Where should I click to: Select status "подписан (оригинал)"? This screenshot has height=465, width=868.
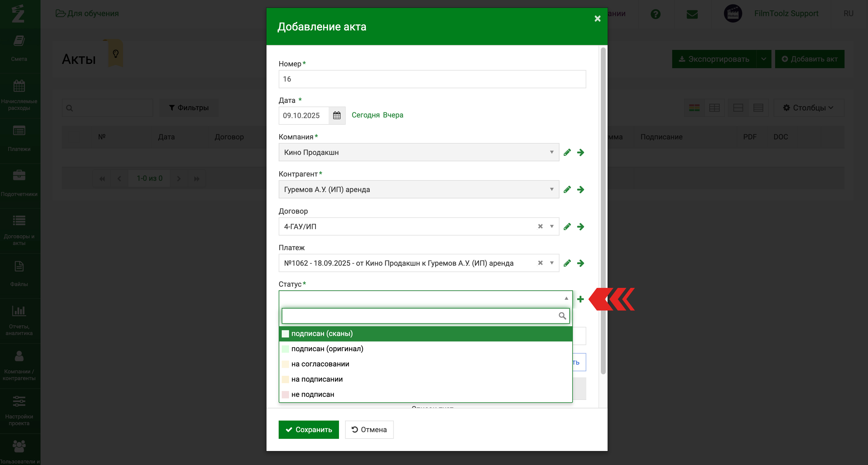327,349
